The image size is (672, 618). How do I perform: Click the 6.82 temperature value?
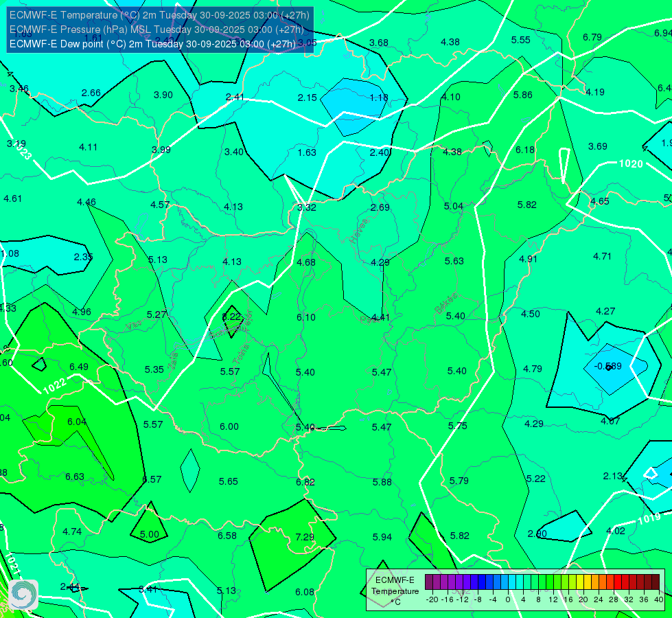[305, 482]
